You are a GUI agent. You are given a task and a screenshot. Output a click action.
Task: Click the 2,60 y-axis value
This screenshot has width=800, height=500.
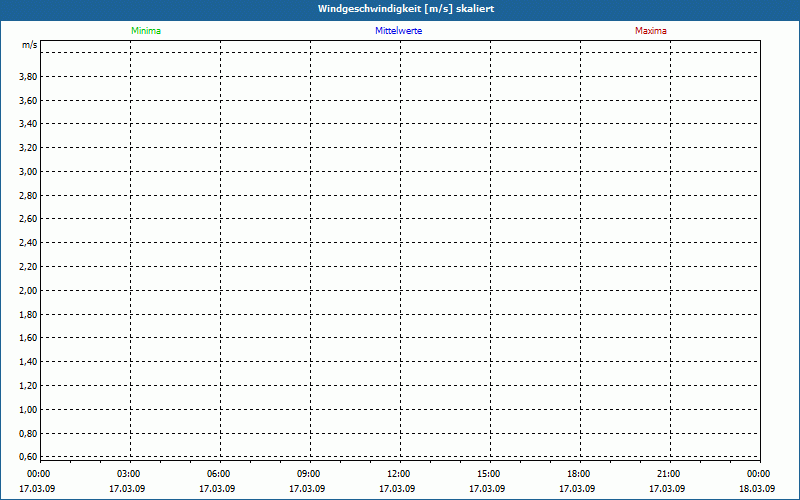pos(29,219)
